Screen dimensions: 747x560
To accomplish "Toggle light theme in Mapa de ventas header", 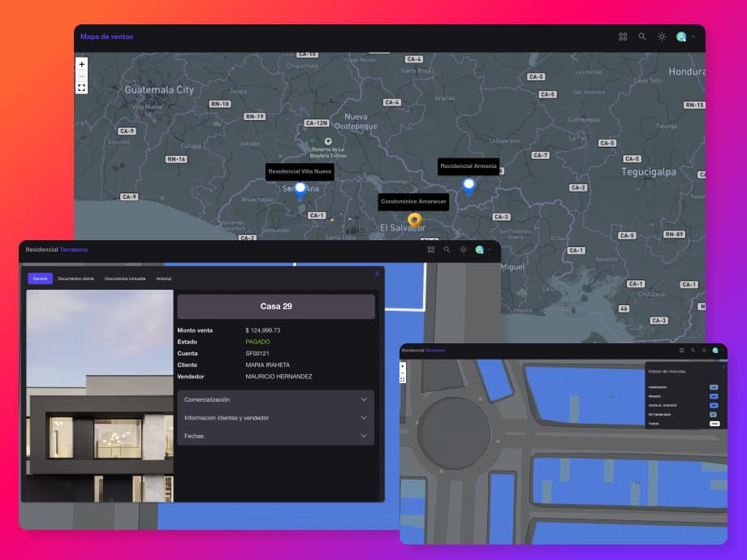I will pos(662,37).
